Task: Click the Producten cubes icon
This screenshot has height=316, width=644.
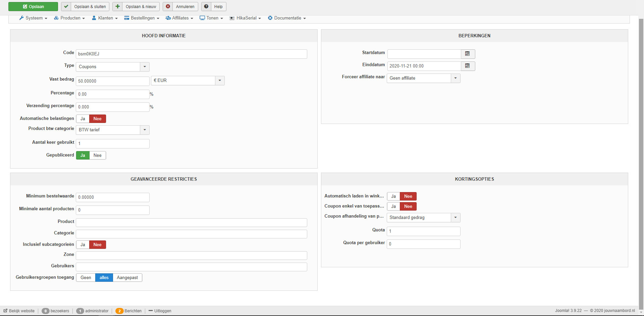Action: tap(56, 18)
